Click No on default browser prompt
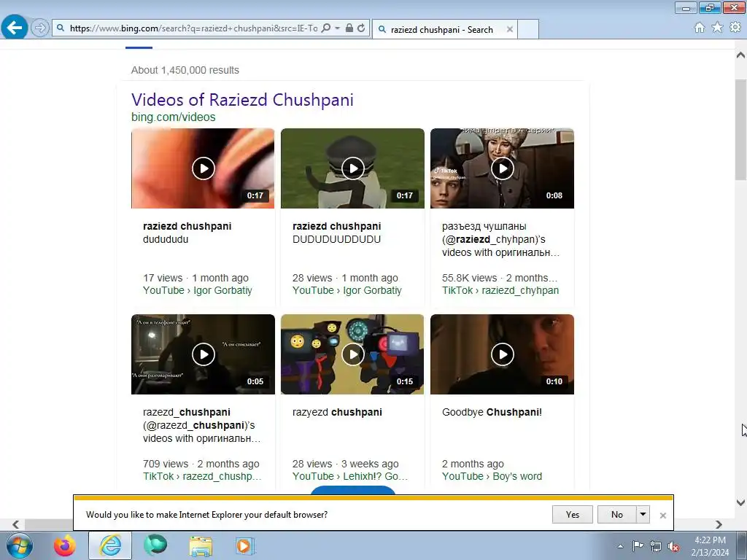This screenshot has height=560, width=747. [x=617, y=514]
